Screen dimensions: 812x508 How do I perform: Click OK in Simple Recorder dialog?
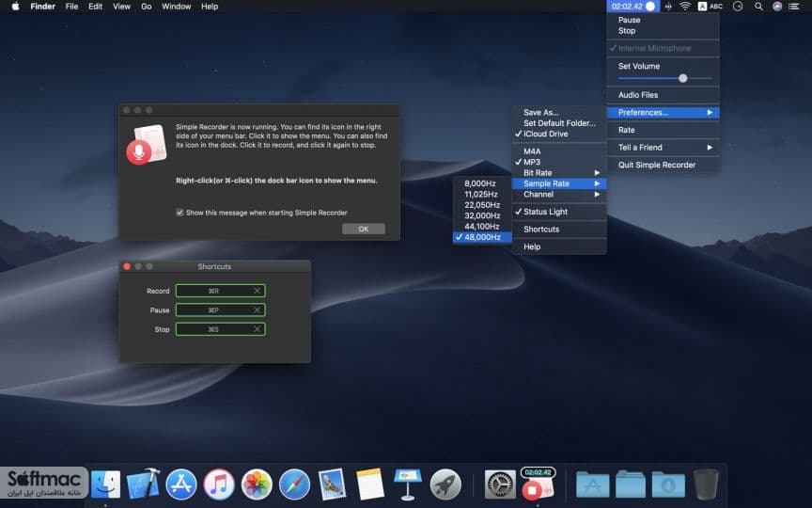[x=364, y=229]
